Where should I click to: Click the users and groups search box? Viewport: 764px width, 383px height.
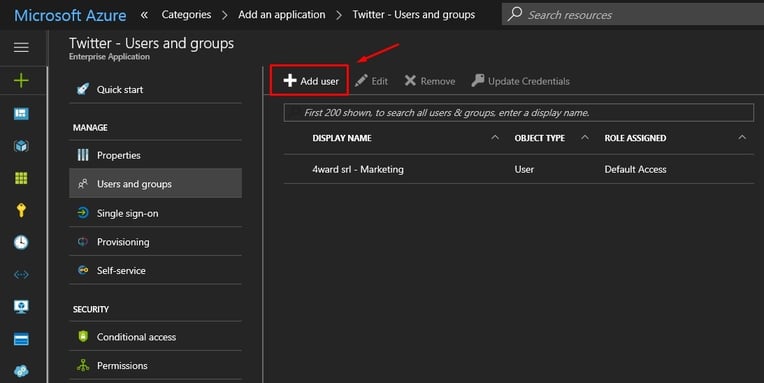click(518, 113)
